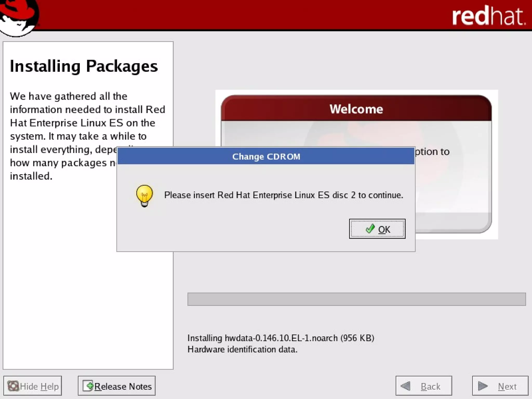
Task: Click the Installing hwdata package status text
Action: click(x=281, y=338)
